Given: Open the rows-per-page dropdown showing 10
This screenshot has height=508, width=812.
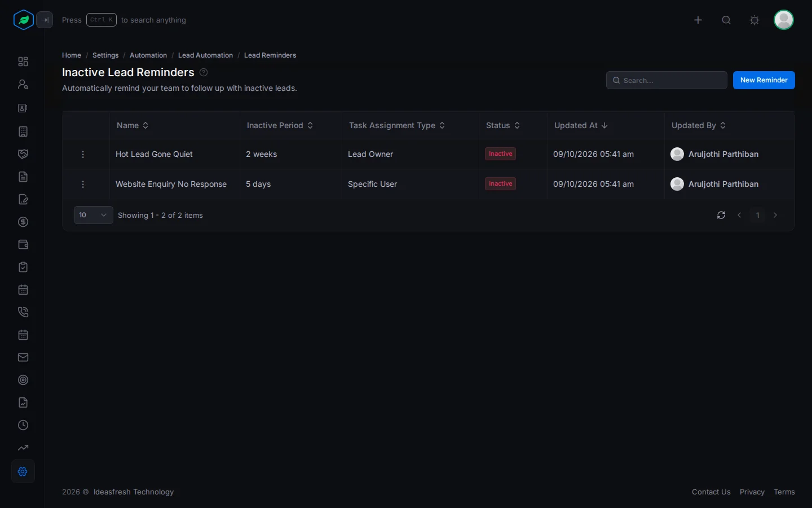Looking at the screenshot, I should click(x=94, y=215).
